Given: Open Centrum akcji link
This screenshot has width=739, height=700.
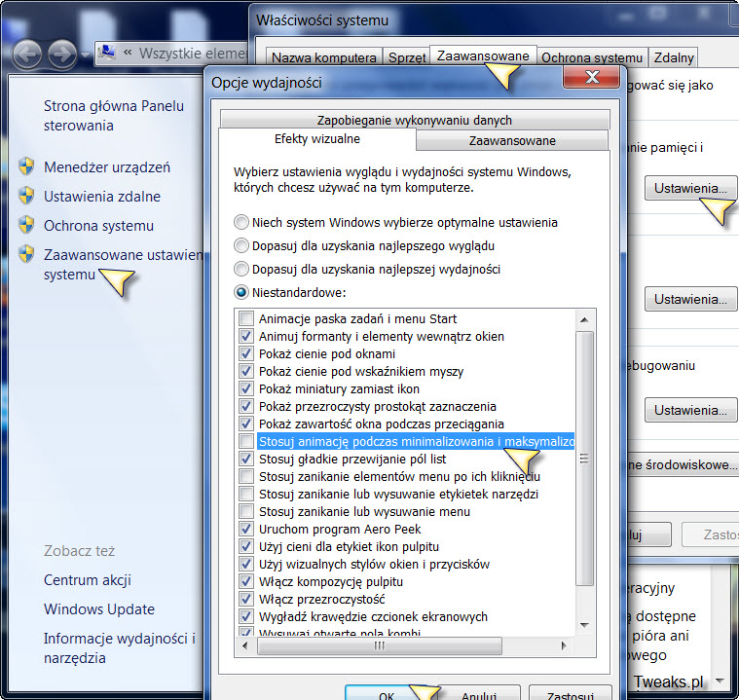Looking at the screenshot, I should point(88,580).
